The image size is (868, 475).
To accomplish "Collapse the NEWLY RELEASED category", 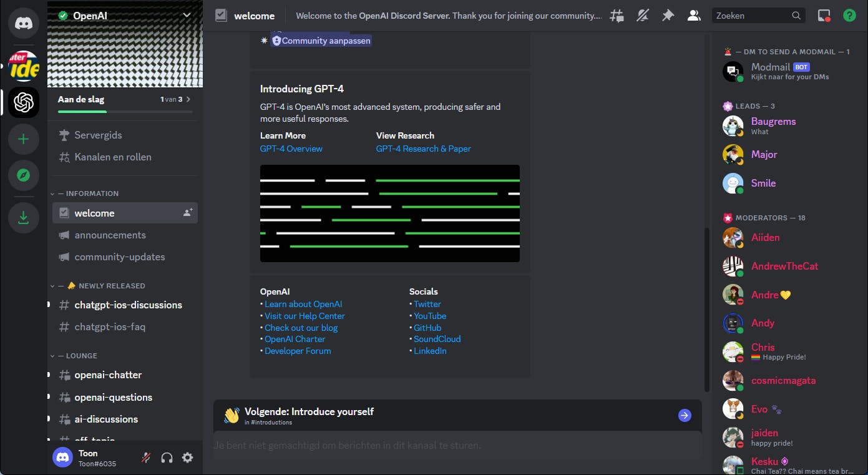I will [98, 286].
